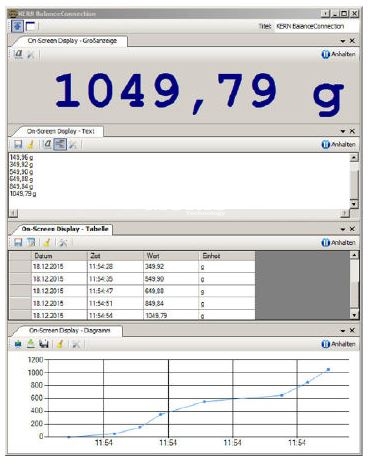This screenshot has height=465, width=372.
Task: Open the Großanzeige panel dropdown arrow
Action: 343,41
